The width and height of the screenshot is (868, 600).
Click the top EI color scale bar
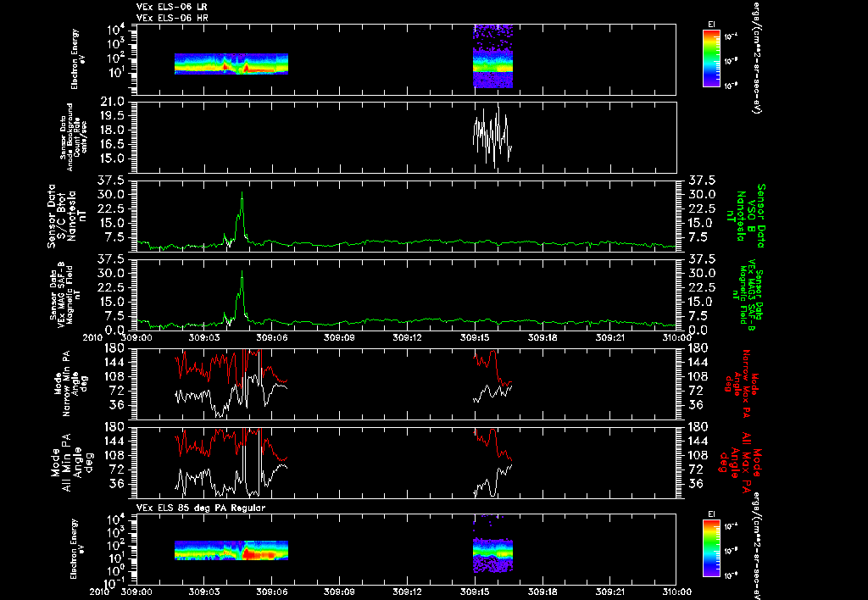[x=711, y=58]
